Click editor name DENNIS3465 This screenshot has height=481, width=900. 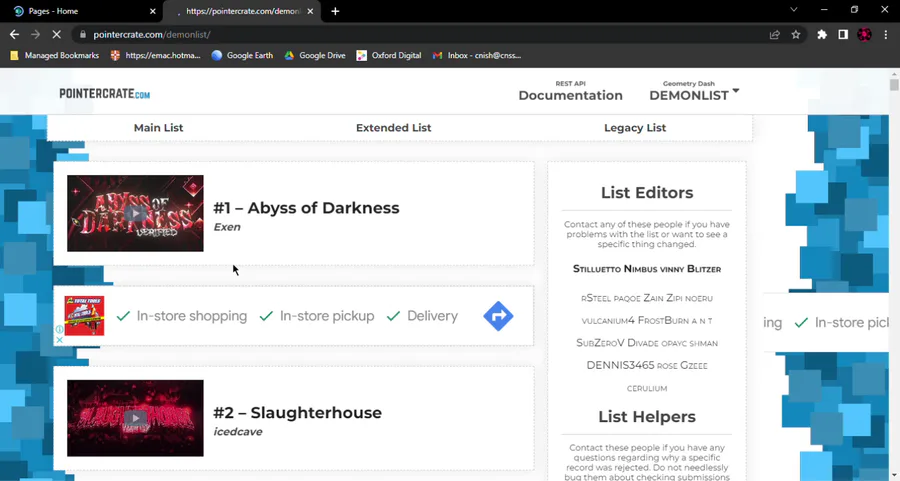coord(620,365)
